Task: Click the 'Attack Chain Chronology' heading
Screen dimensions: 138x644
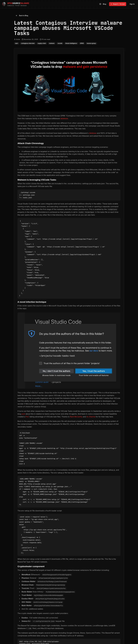Action: coord(31,143)
